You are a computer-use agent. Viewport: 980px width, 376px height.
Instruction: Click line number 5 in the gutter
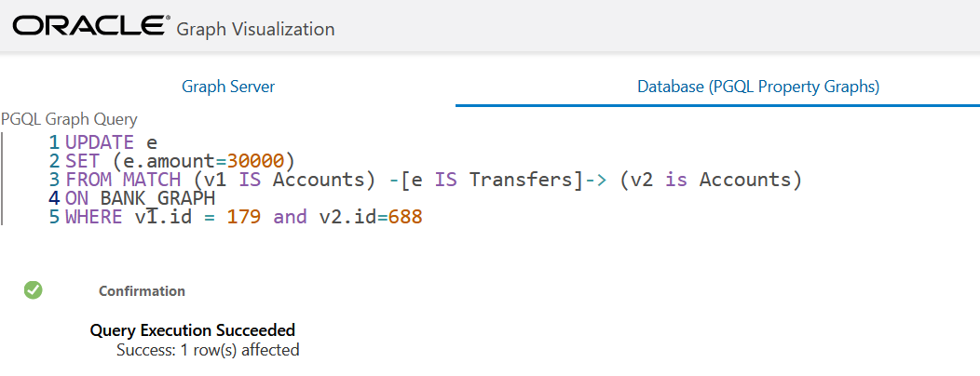pyautogui.click(x=54, y=218)
